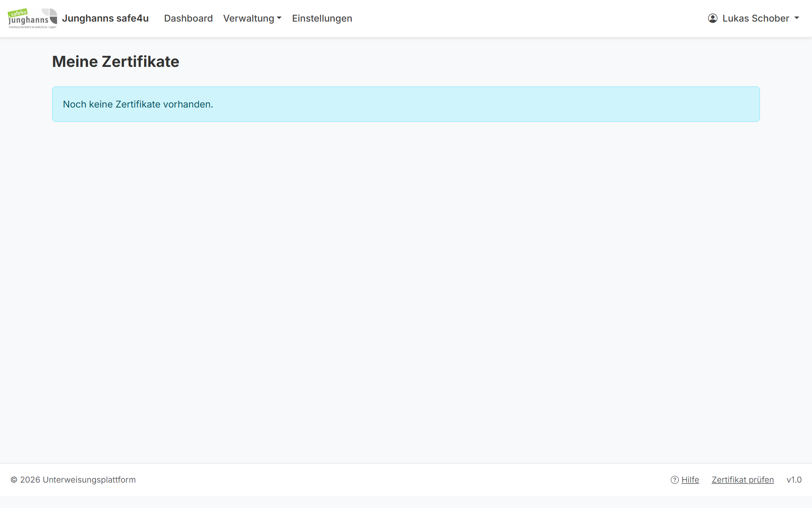The image size is (812, 508).
Task: Open the Dashboard page
Action: [x=188, y=18]
